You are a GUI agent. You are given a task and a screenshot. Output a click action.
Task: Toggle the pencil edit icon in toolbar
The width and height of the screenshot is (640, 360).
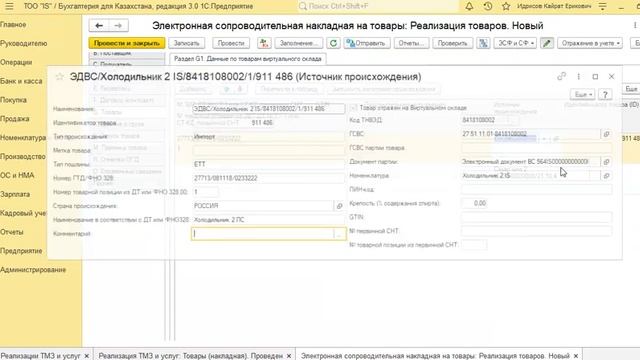coord(547,43)
